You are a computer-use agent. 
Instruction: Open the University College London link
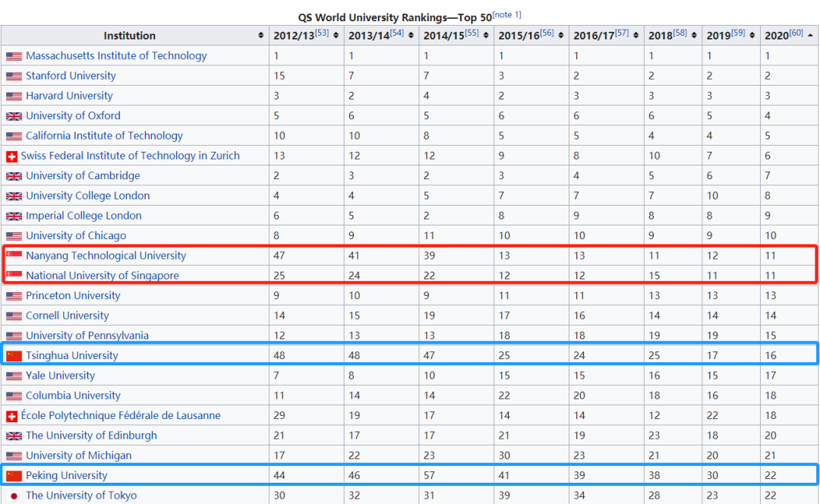[88, 196]
